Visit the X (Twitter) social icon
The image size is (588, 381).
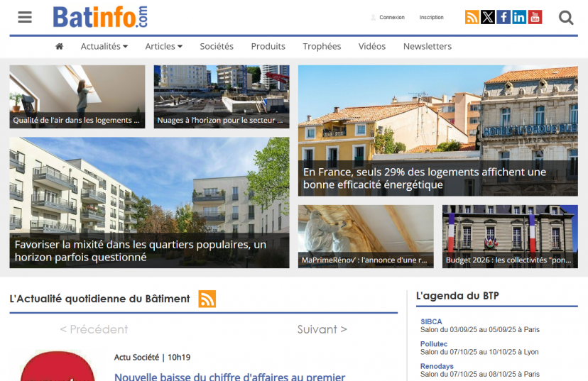[x=487, y=17]
